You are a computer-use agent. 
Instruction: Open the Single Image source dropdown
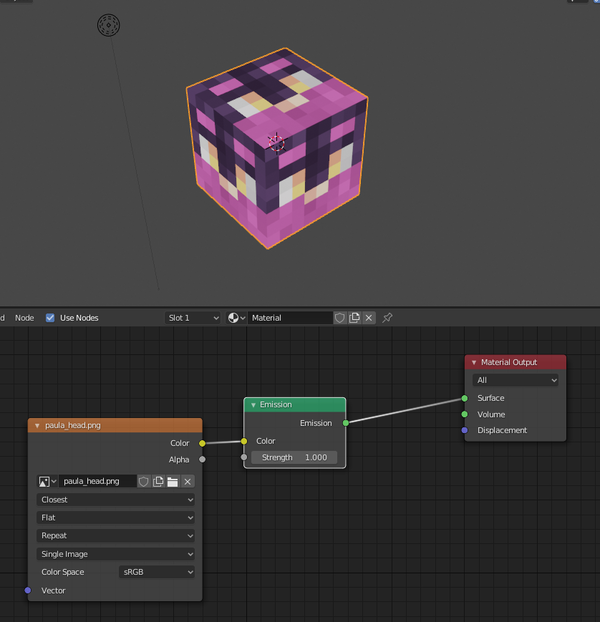[115, 554]
